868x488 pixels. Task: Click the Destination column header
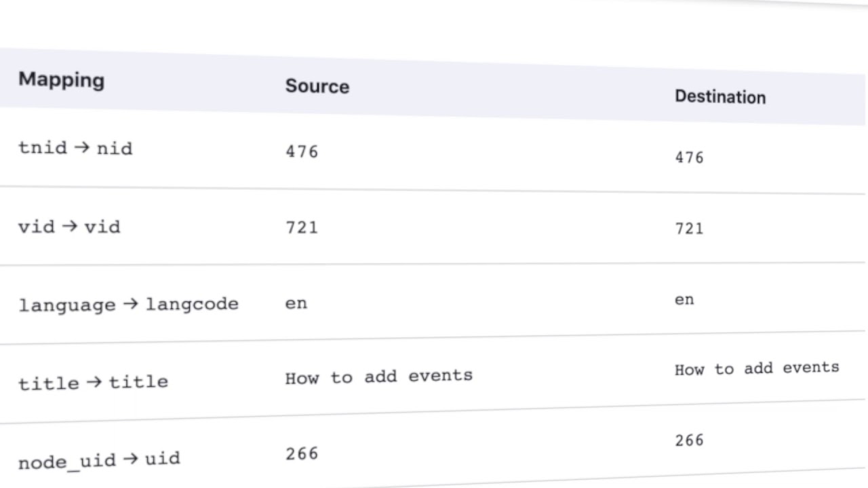719,97
